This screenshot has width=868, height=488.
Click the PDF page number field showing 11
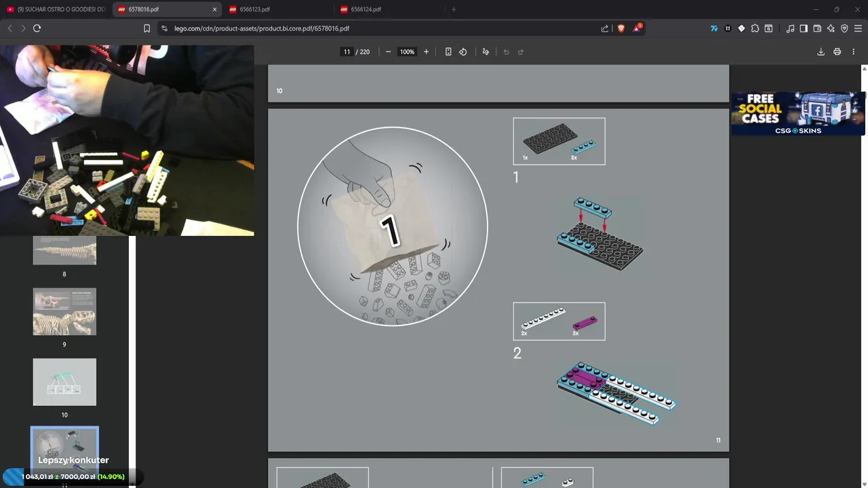point(347,52)
